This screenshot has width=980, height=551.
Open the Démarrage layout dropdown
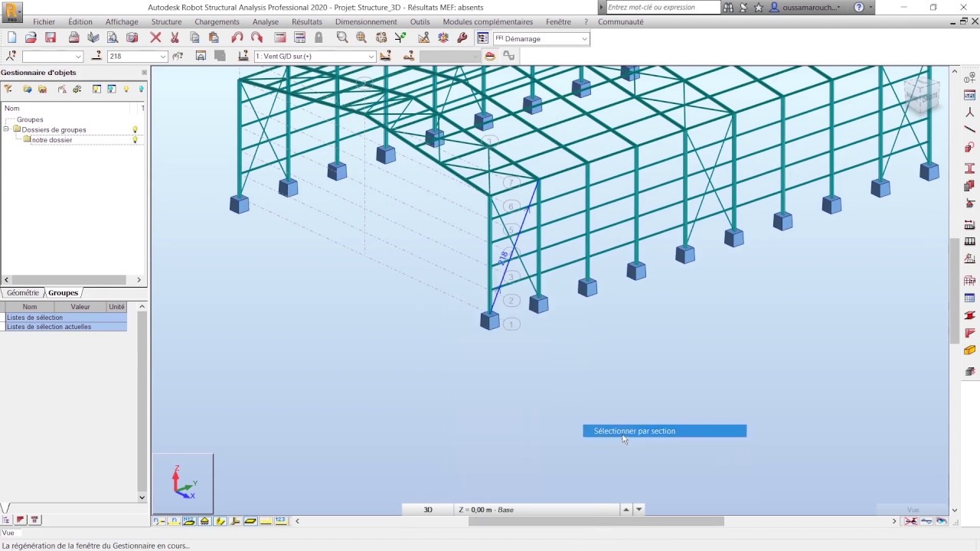pyautogui.click(x=585, y=39)
